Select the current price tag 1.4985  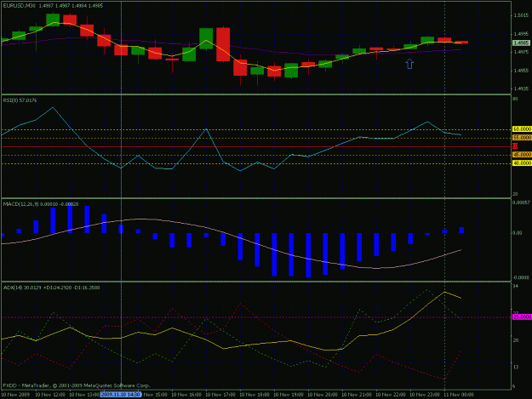(521, 43)
